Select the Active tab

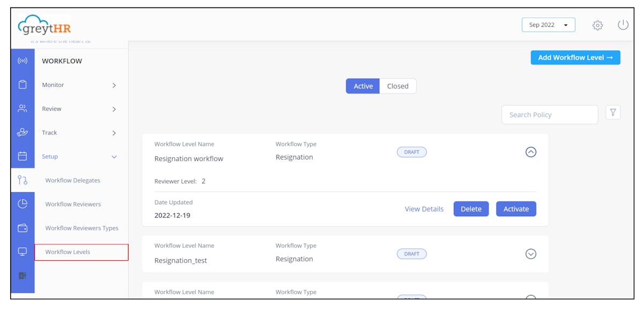click(x=363, y=86)
